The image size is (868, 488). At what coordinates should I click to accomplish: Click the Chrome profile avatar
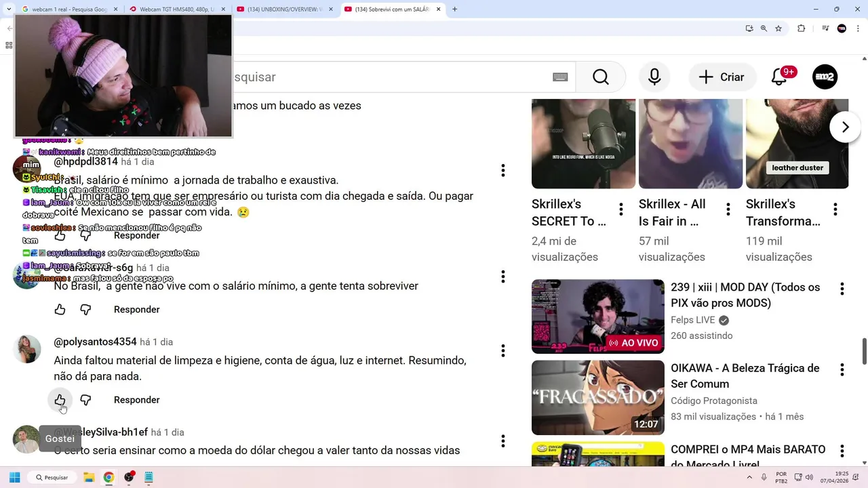tap(842, 28)
